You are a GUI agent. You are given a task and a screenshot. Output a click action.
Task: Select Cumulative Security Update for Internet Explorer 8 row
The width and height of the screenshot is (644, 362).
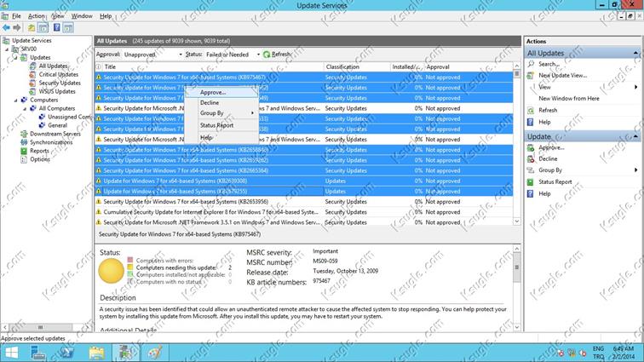pyautogui.click(x=304, y=212)
